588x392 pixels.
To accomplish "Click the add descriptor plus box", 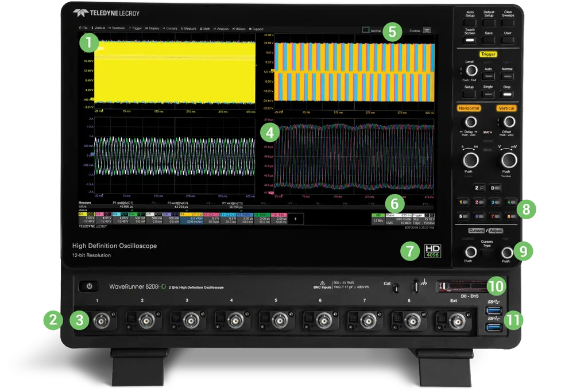I will pyautogui.click(x=296, y=219).
